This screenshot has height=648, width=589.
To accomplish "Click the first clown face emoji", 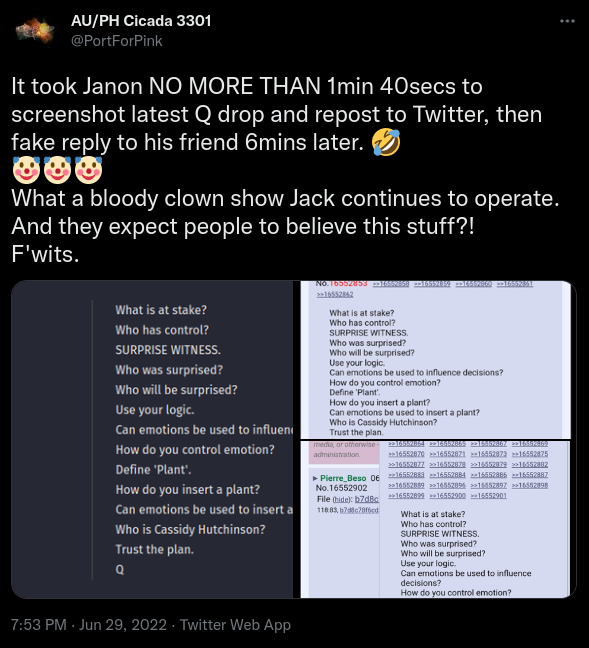I will (x=26, y=170).
